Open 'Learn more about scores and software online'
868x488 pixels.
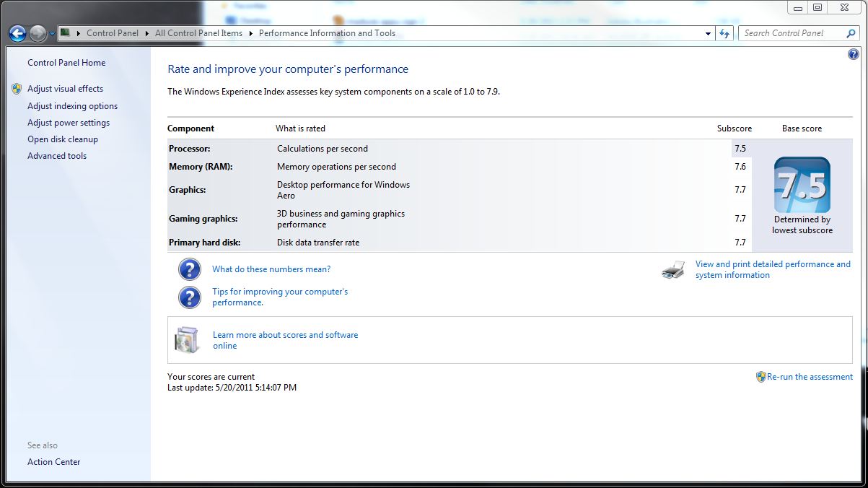[x=285, y=341]
